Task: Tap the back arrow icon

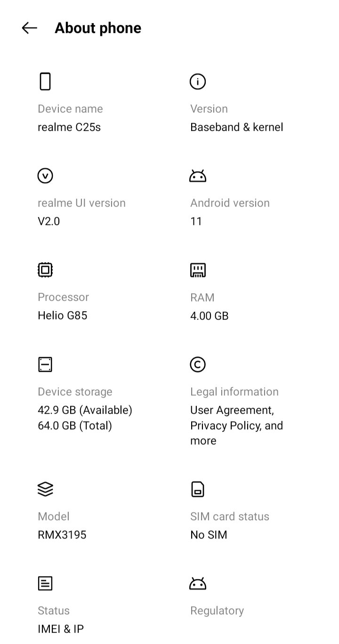Action: click(29, 28)
